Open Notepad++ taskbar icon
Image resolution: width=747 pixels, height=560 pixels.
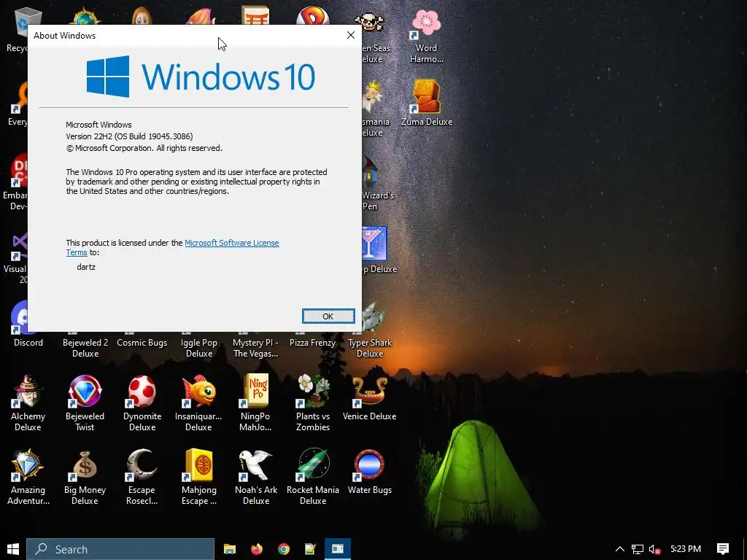(x=311, y=549)
